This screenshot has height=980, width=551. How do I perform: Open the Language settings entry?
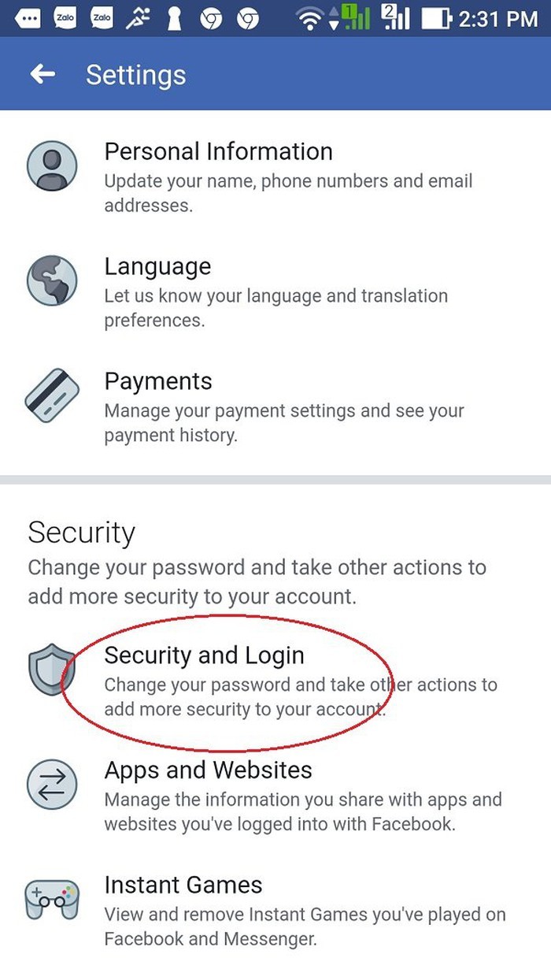click(x=157, y=267)
